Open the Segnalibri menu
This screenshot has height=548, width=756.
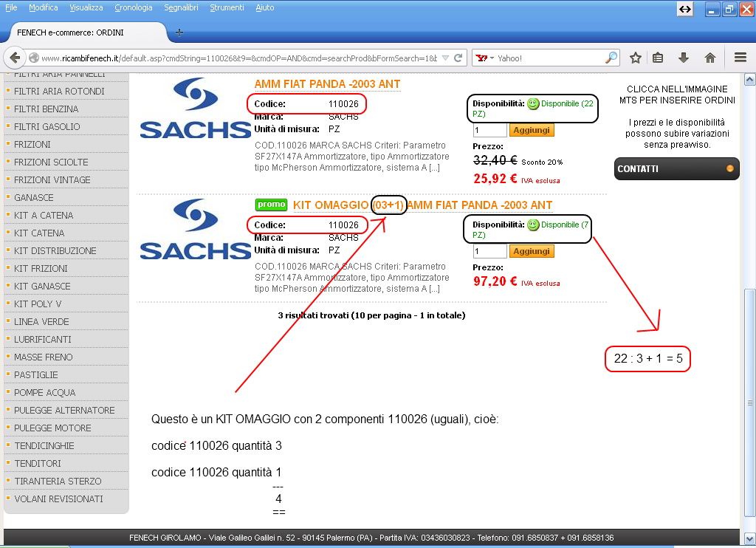181,7
